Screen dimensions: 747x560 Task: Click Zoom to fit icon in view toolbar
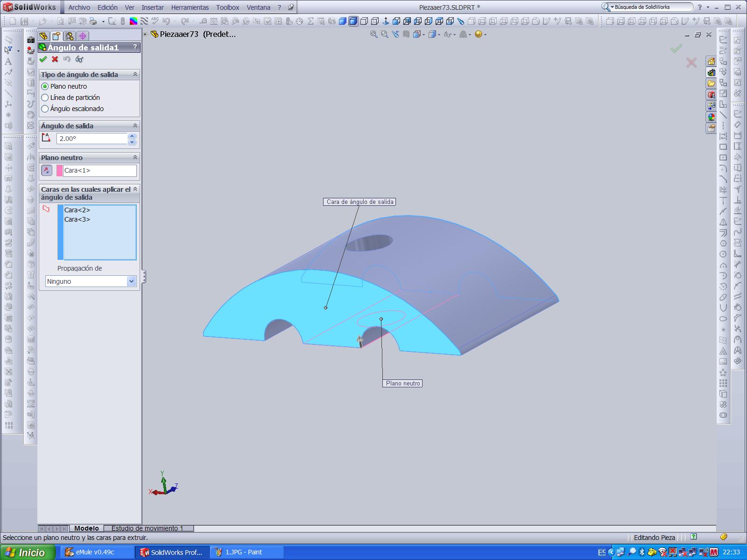[373, 34]
